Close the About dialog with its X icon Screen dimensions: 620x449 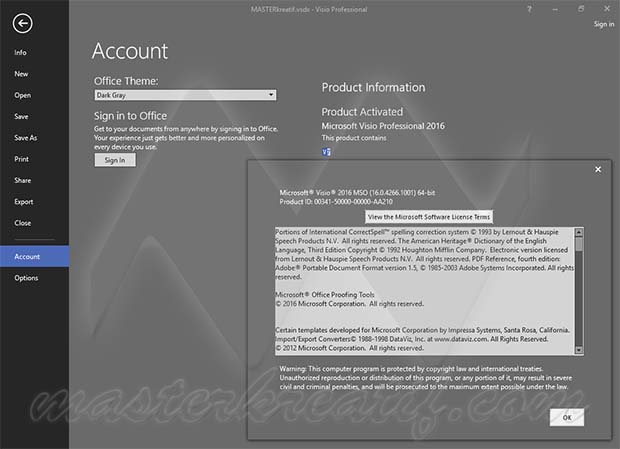[x=598, y=170]
